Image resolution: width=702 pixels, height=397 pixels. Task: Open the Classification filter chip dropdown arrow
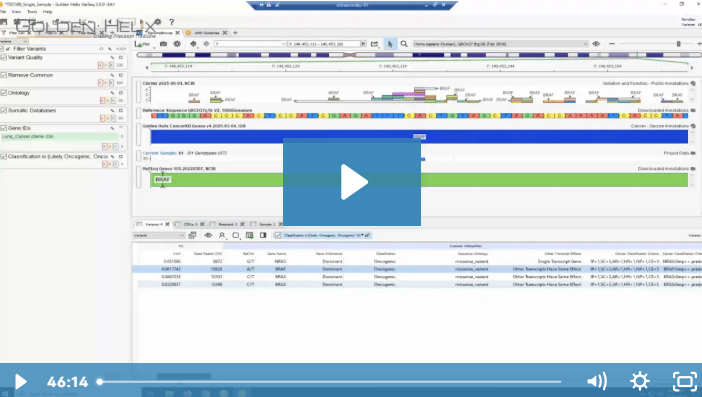[362, 235]
